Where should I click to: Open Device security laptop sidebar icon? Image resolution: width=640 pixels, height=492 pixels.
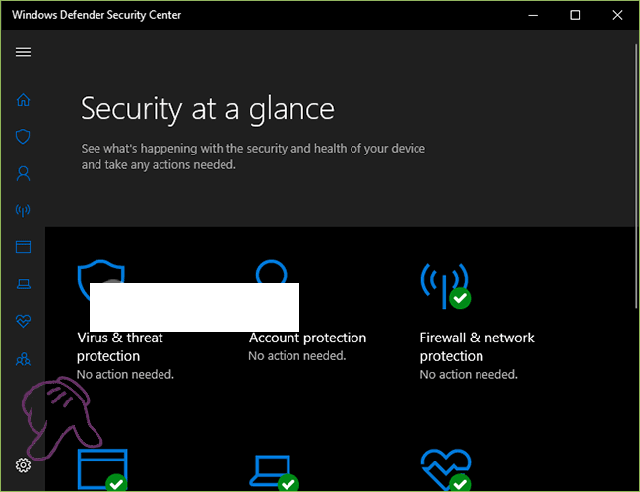(23, 284)
